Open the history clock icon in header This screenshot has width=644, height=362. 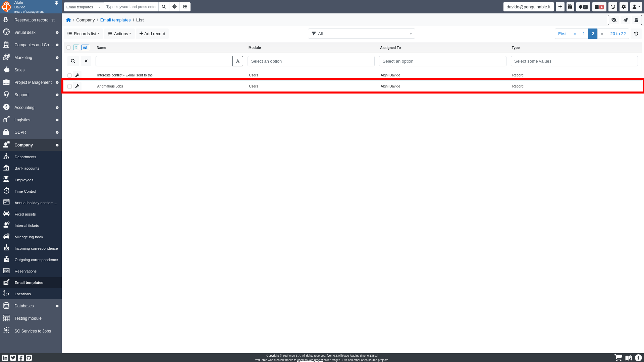click(613, 7)
